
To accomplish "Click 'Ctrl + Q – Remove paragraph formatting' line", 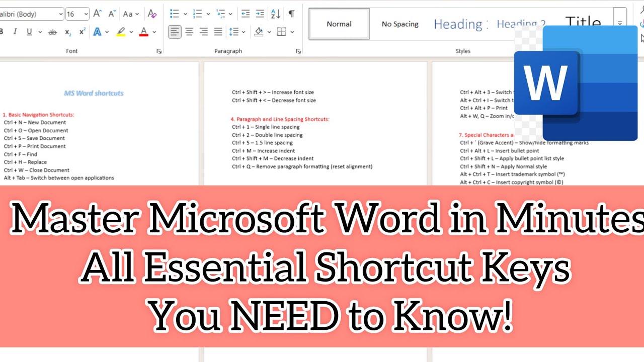I will click(x=302, y=166).
